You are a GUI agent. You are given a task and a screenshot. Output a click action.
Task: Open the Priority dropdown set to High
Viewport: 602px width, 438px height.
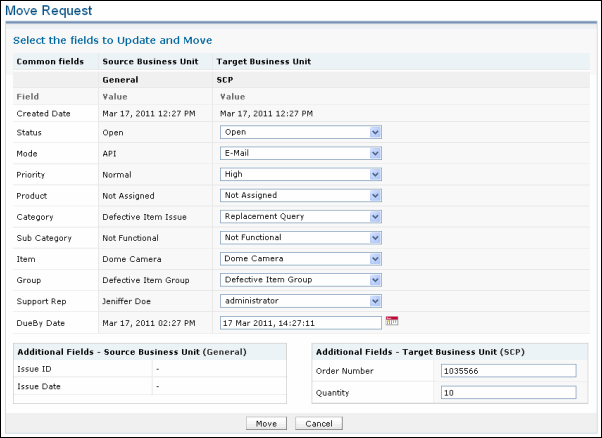coord(301,175)
